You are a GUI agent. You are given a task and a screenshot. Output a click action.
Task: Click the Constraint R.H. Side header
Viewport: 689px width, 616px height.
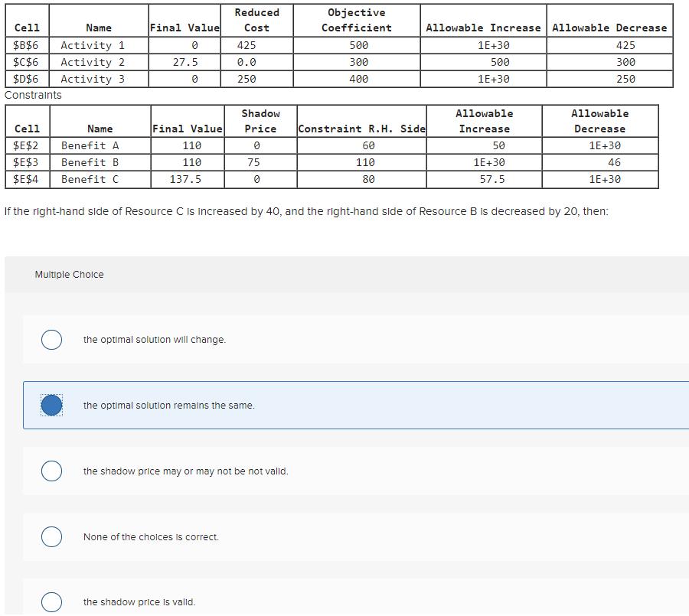(361, 129)
